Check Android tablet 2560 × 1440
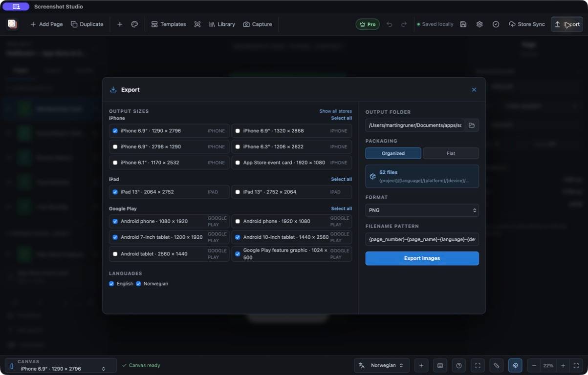588x375 pixels. [115, 254]
